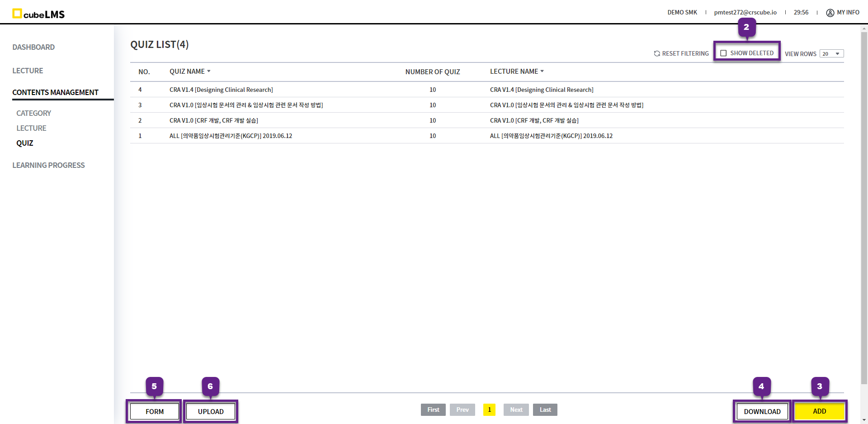Viewport: 868px width, 424px height.
Task: Click the cubeLMS logo icon
Action: click(17, 14)
